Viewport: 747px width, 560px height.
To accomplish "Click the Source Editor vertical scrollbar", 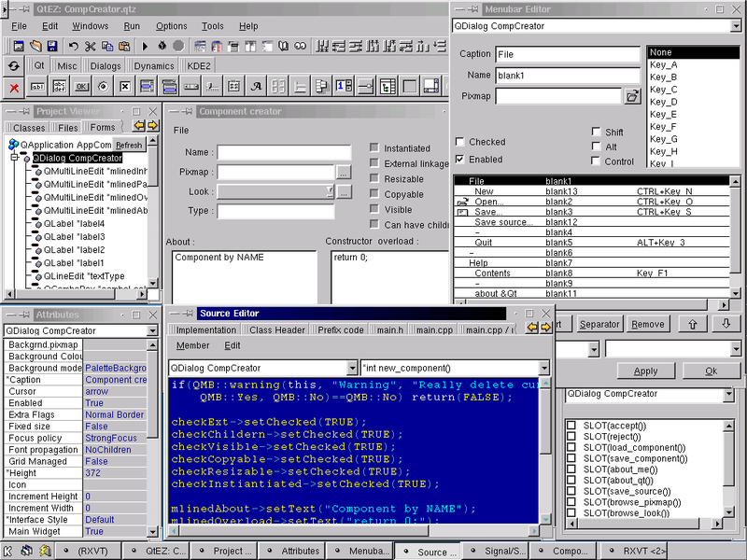I will tap(545, 450).
